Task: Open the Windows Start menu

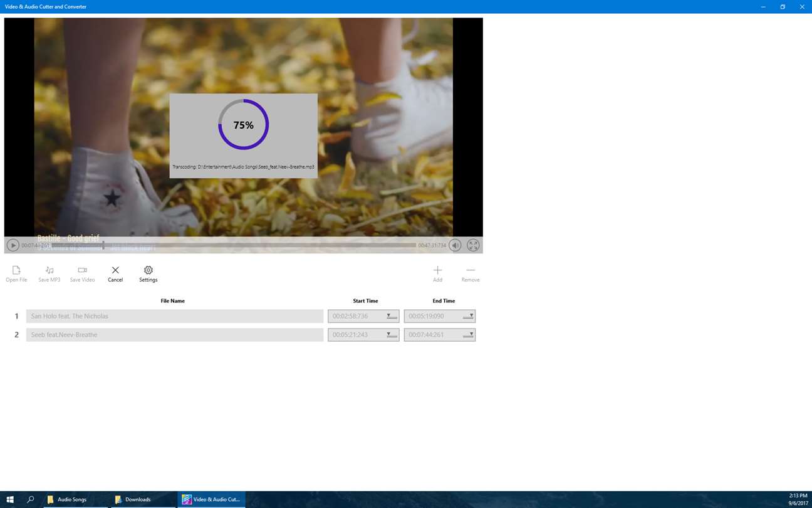Action: (11, 499)
